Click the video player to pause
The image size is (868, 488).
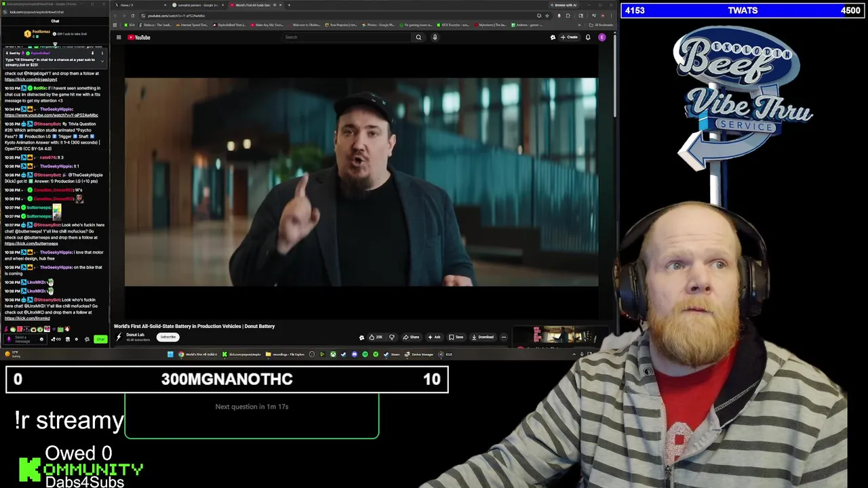tap(361, 182)
